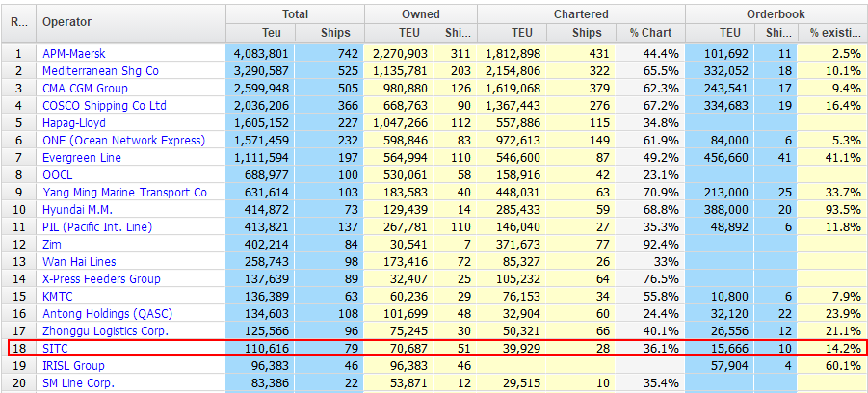This screenshot has height=393, width=868.
Task: Open the Hapag-Lloyd operator link
Action: click(x=73, y=123)
